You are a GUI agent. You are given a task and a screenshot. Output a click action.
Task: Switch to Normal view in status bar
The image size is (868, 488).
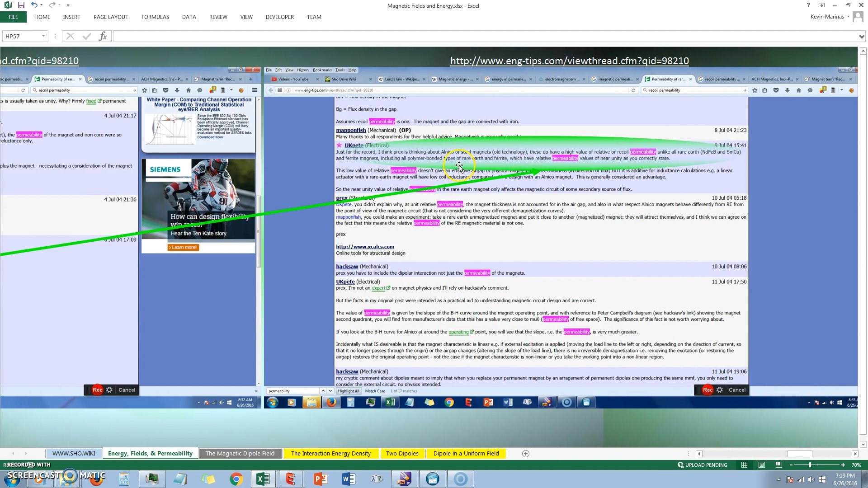tap(744, 465)
